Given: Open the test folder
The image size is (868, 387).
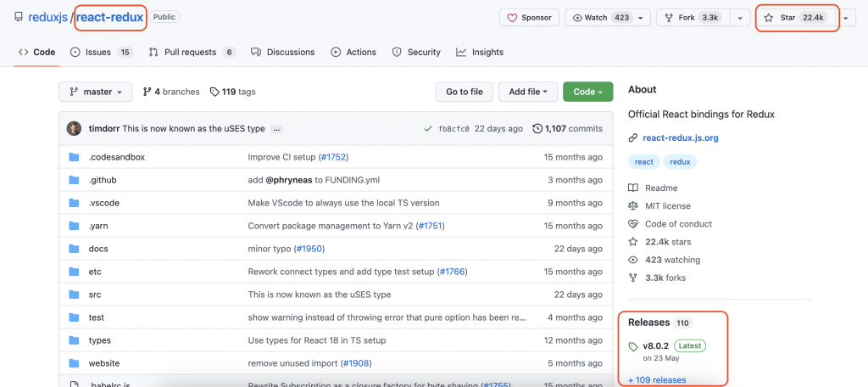Looking at the screenshot, I should point(97,317).
